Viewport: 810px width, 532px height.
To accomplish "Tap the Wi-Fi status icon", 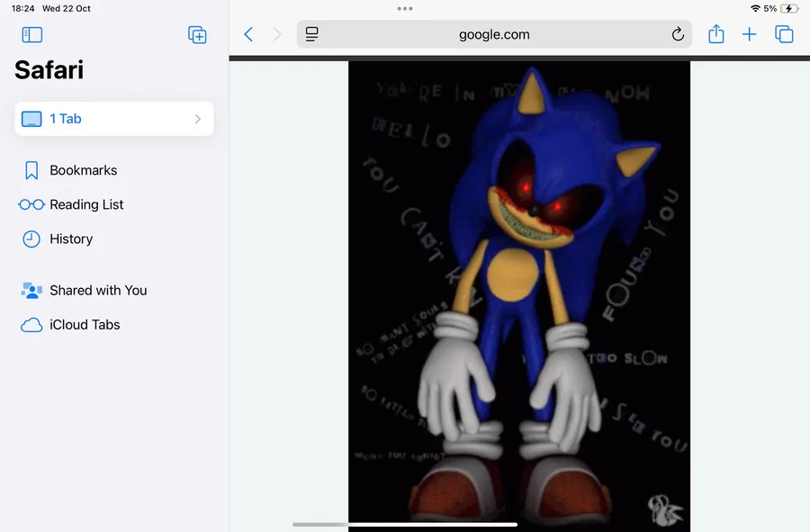I will (755, 8).
